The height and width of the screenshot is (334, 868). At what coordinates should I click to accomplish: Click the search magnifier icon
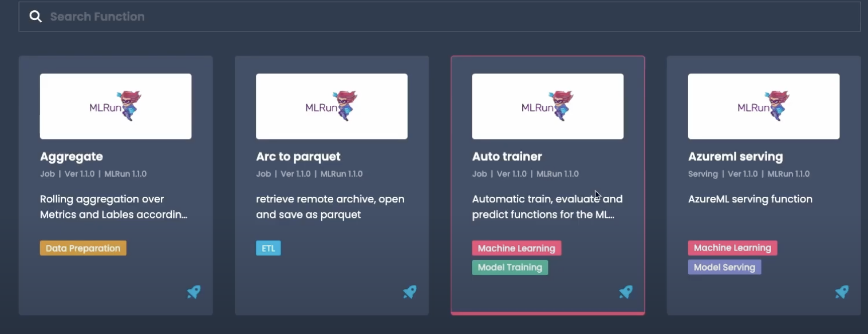[35, 17]
